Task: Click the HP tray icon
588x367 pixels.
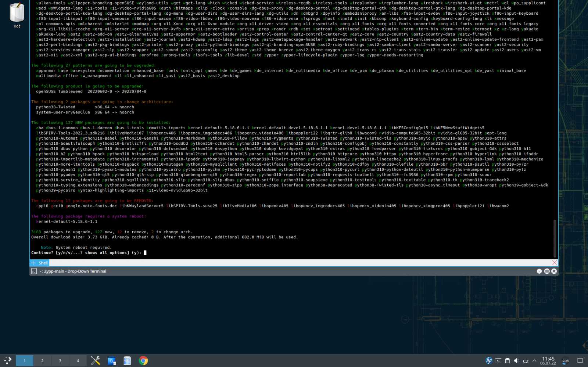Action: click(489, 361)
